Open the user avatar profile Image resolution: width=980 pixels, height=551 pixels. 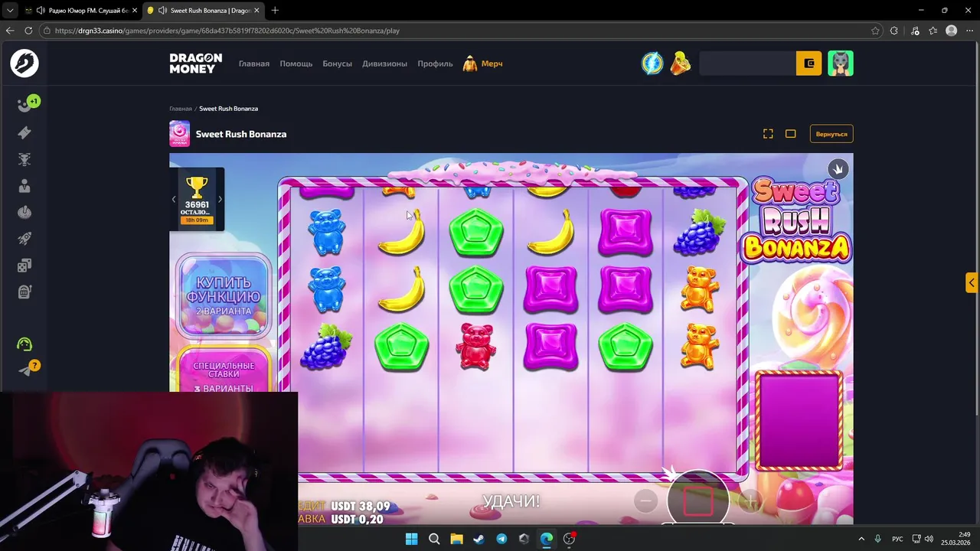tap(841, 64)
